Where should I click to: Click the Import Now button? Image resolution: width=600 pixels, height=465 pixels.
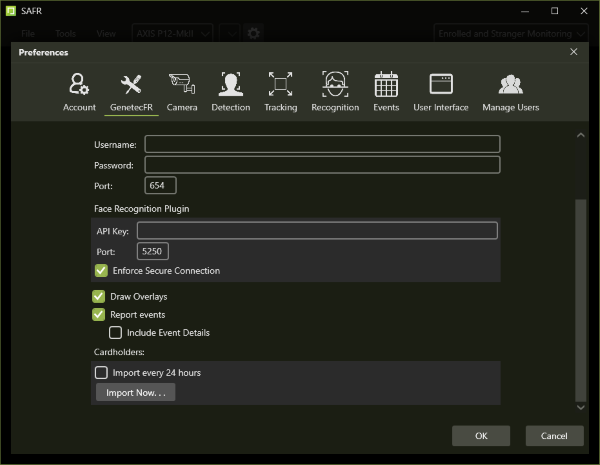(135, 393)
